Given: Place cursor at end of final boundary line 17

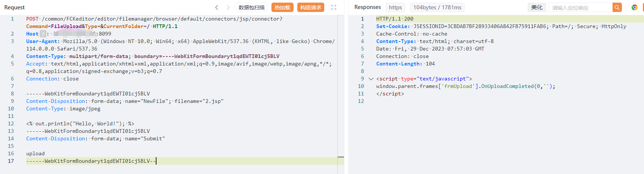Looking at the screenshot, I should (156, 161).
